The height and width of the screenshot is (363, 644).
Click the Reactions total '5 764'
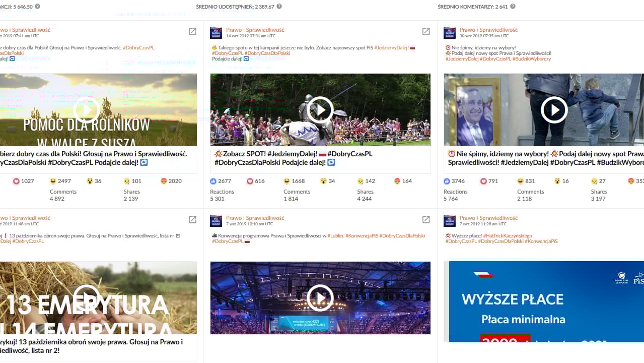[451, 199]
